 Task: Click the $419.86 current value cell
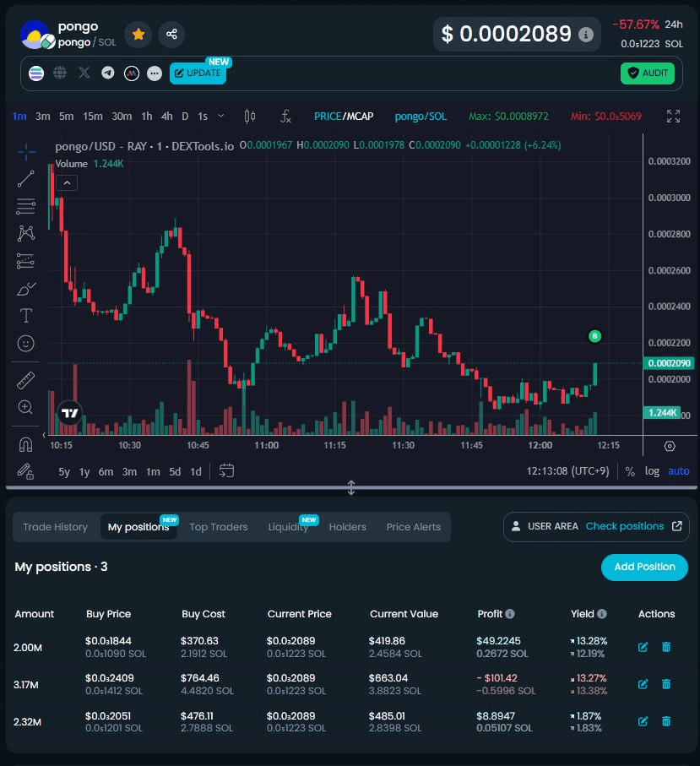pyautogui.click(x=387, y=641)
